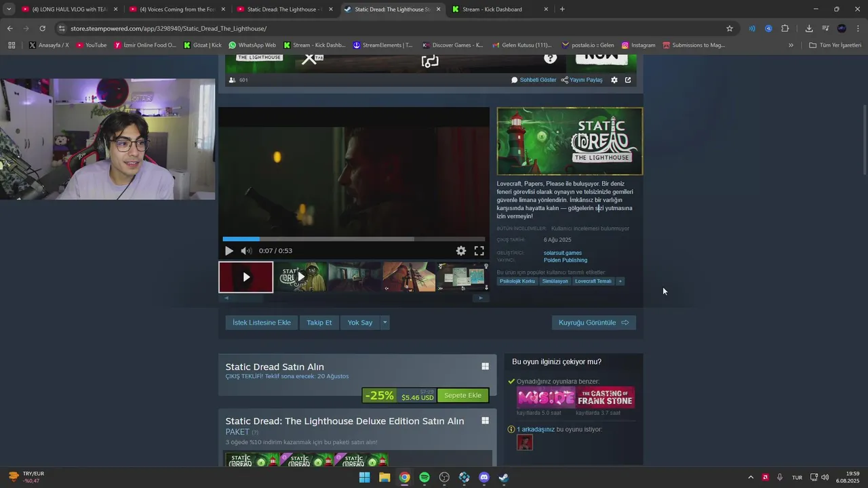Click Sohbeti Göster chat link
868x488 pixels.
click(x=534, y=80)
